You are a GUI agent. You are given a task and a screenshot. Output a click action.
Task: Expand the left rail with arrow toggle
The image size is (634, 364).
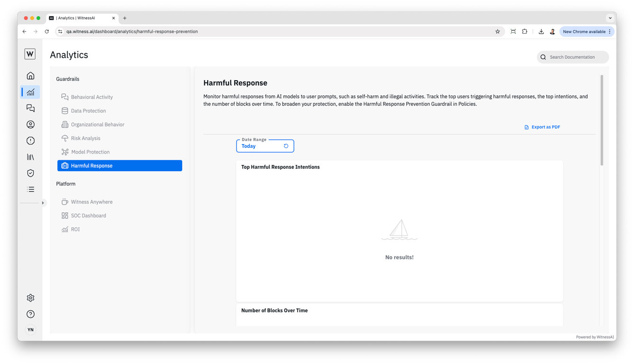coord(43,203)
